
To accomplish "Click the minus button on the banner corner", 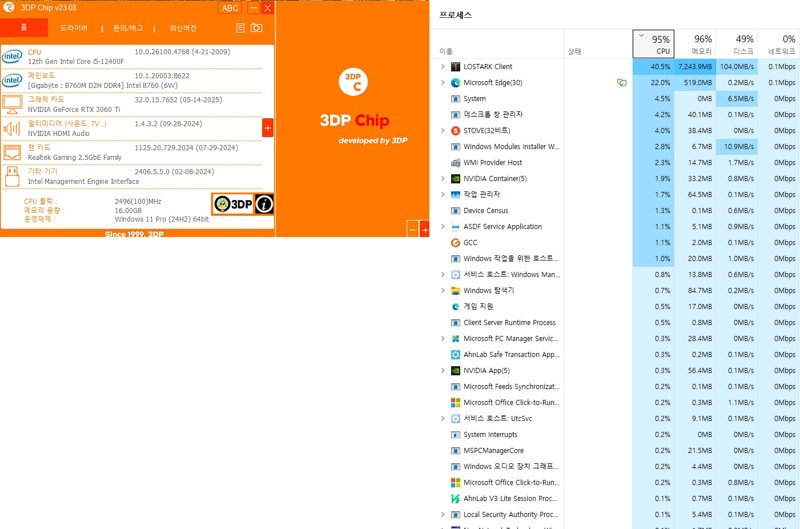I will pyautogui.click(x=413, y=230).
